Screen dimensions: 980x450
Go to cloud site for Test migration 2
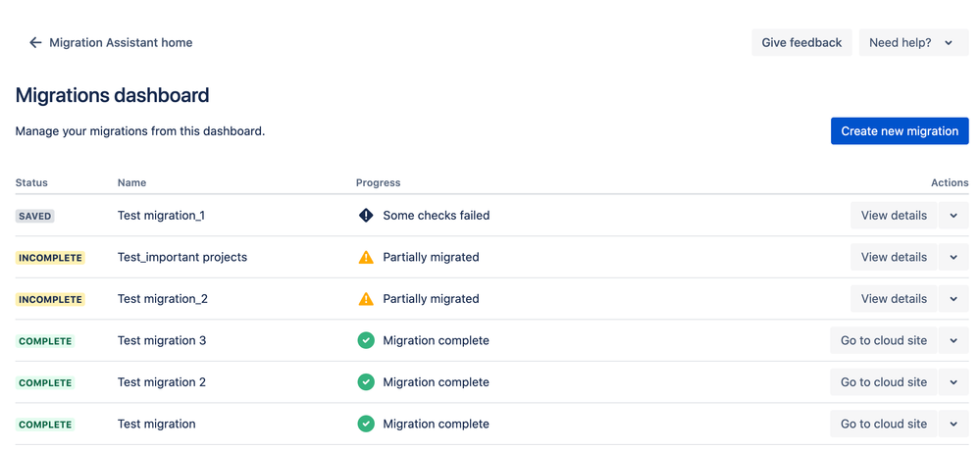click(x=884, y=382)
